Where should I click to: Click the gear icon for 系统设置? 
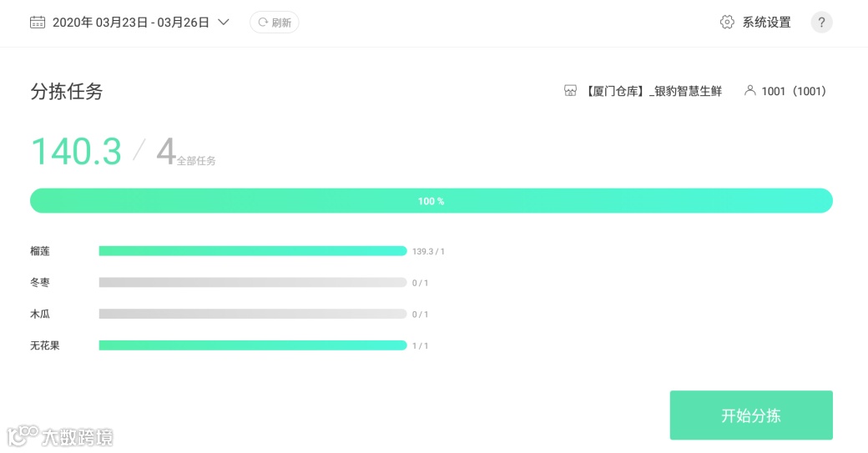pos(727,23)
